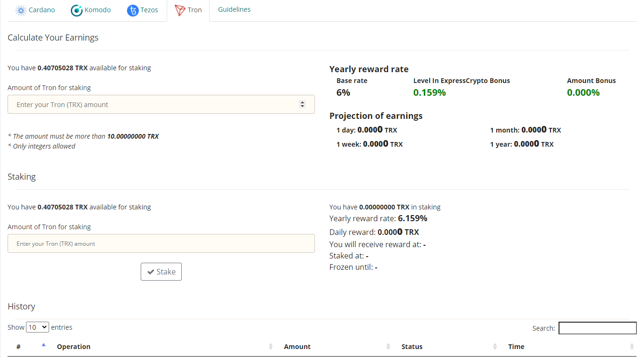Click the Komodo coin logo icon
Viewport: 644px width, 358px height.
[76, 10]
